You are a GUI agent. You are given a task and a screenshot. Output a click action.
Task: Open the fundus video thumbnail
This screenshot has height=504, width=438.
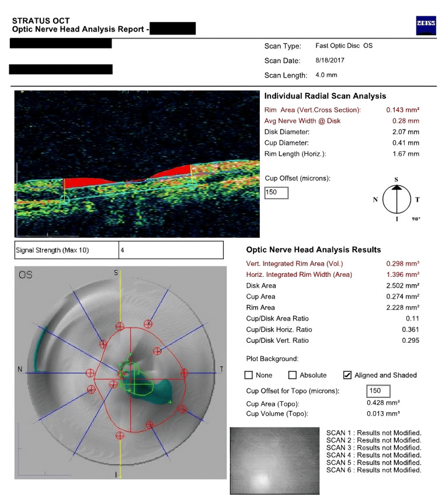(274, 461)
